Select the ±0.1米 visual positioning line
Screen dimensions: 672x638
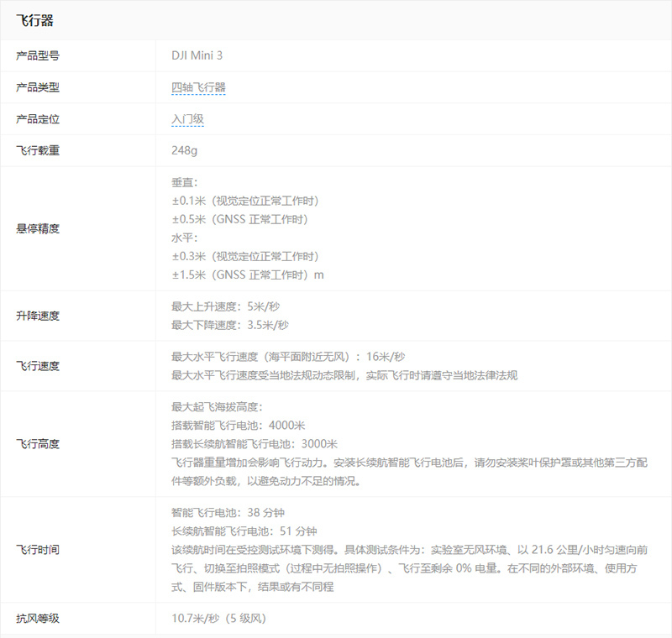(x=245, y=201)
